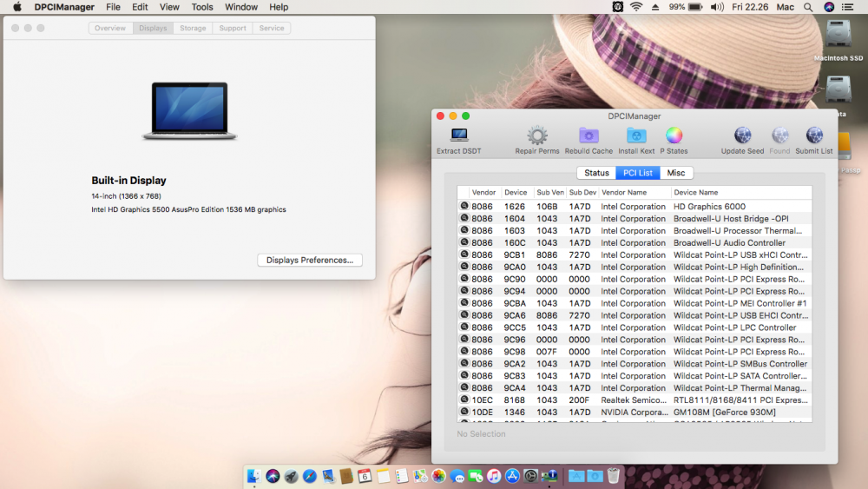Open the Downloads folder stack in the dock

click(595, 476)
